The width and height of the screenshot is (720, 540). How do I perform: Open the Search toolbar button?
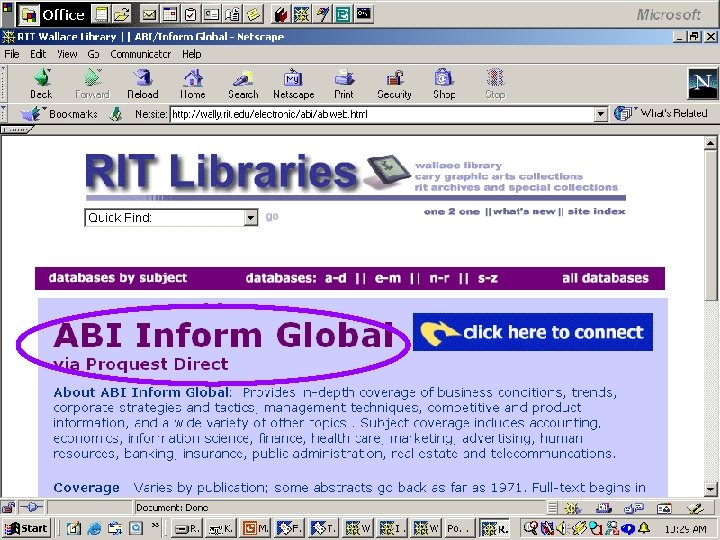coord(243,84)
